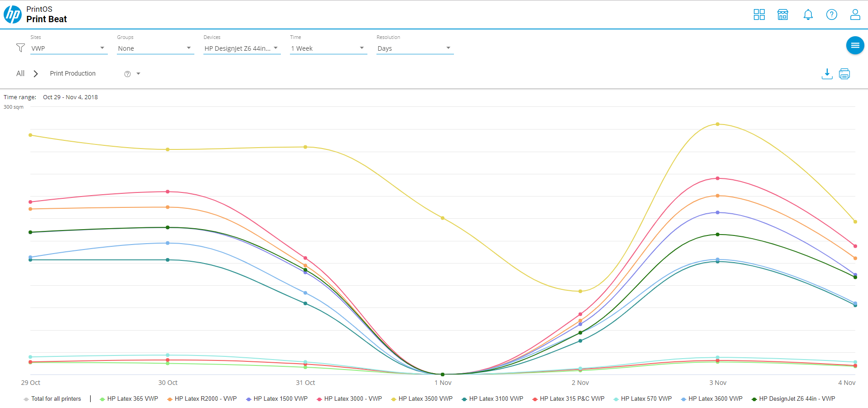
Task: Open the Sites VWP dropdown
Action: 69,48
